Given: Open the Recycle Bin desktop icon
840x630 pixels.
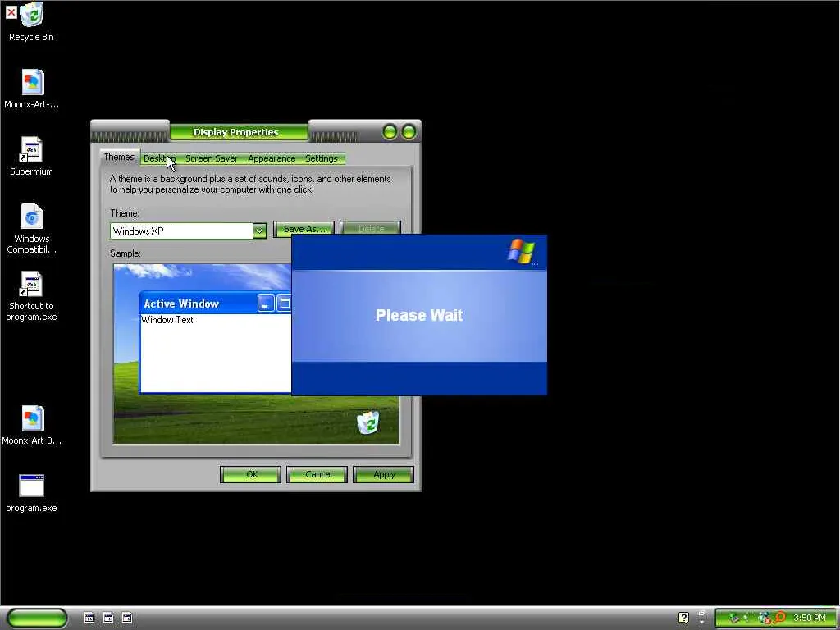Looking at the screenshot, I should click(32, 21).
